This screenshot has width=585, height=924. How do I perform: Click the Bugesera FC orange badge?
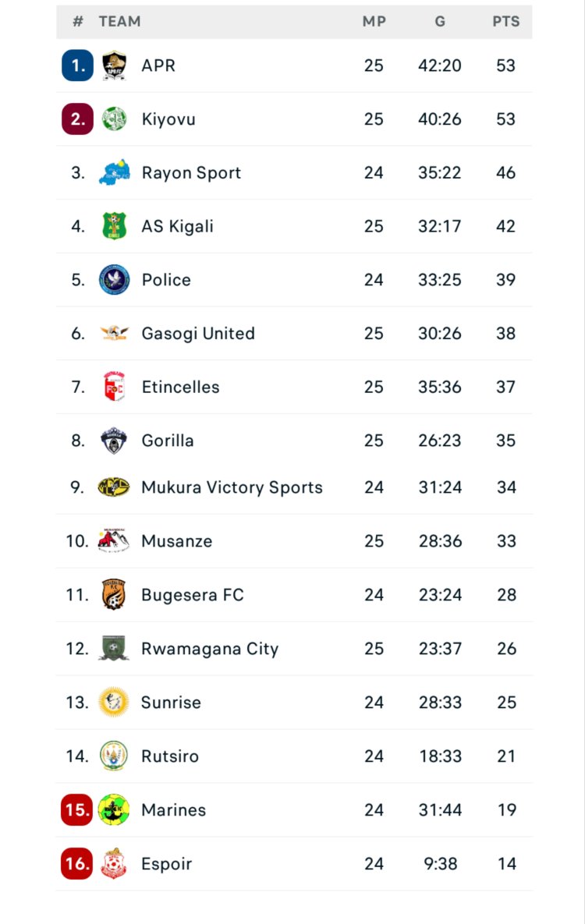coord(114,595)
